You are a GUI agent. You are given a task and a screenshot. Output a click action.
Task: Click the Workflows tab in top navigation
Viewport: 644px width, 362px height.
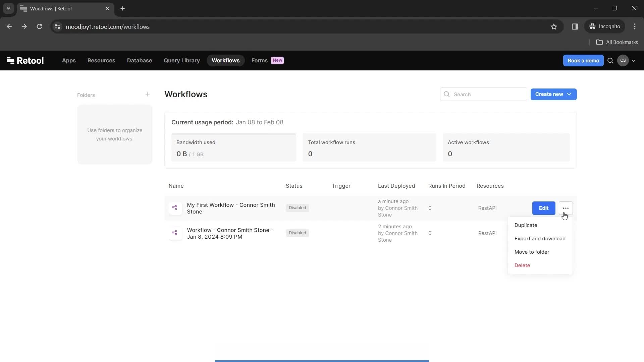226,60
